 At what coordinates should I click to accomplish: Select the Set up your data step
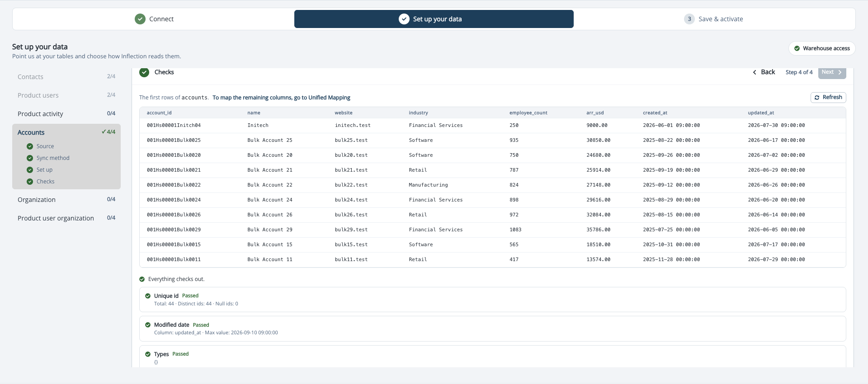[x=434, y=19]
